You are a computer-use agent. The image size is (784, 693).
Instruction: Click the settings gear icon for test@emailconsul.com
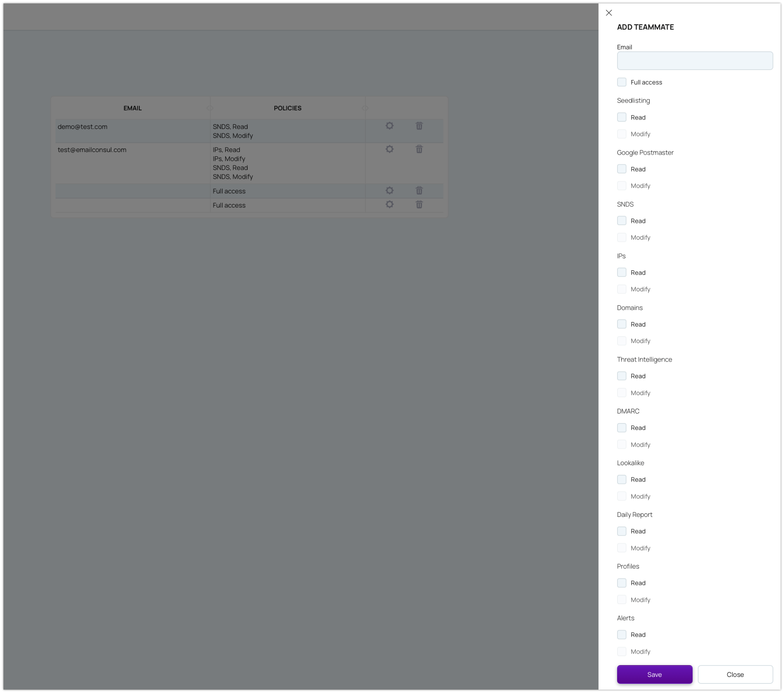[389, 149]
